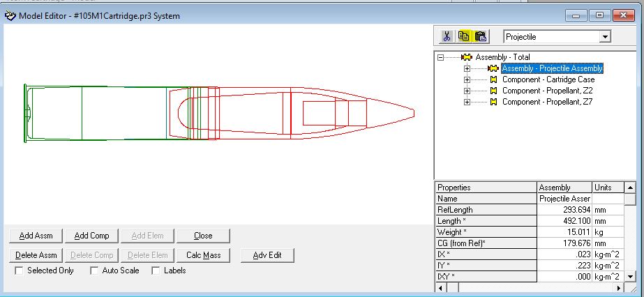Expand the Projectile Assembly tree node

pyautogui.click(x=467, y=68)
